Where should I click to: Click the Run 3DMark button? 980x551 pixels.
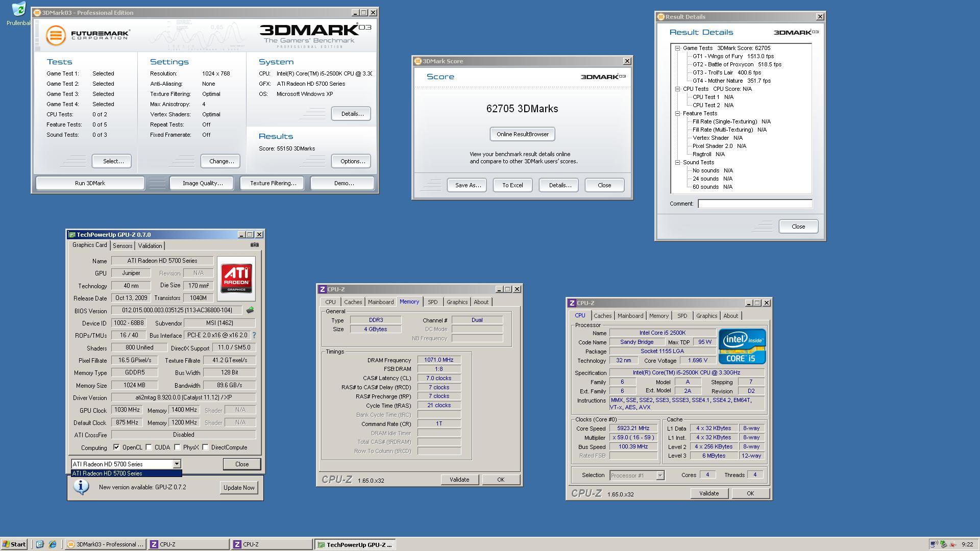pyautogui.click(x=90, y=183)
